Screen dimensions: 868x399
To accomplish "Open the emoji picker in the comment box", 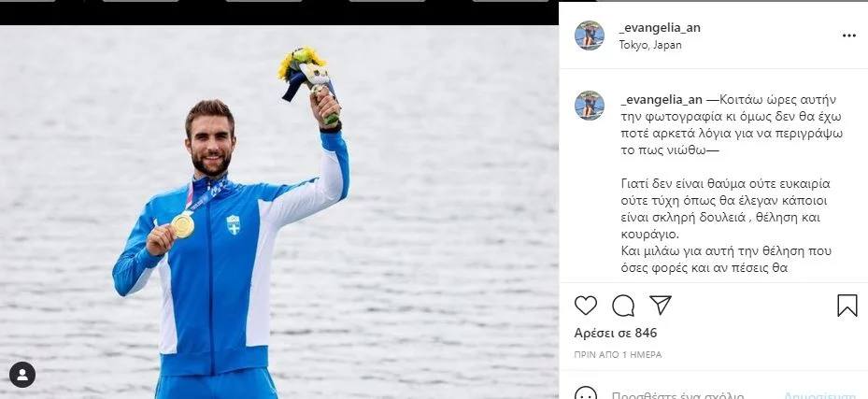I will pos(586,394).
